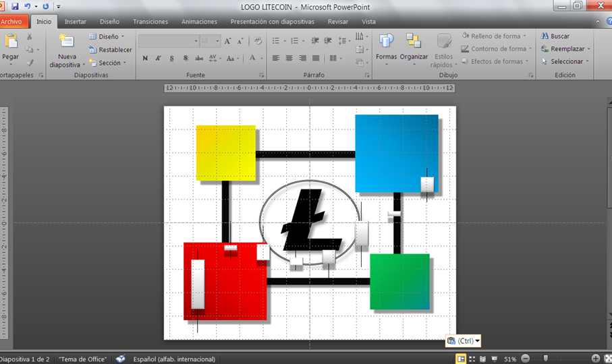Switch to the Vista tab
This screenshot has height=364, width=612.
click(x=368, y=22)
